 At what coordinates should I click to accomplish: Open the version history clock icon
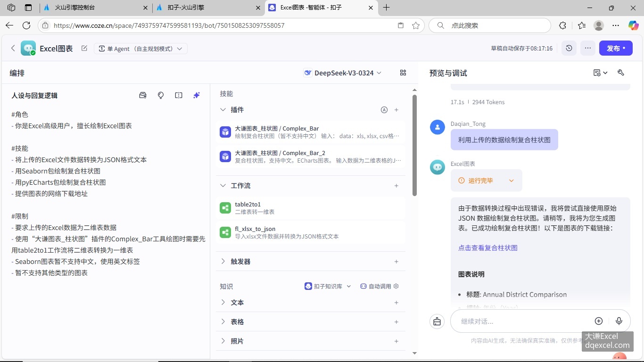(569, 48)
